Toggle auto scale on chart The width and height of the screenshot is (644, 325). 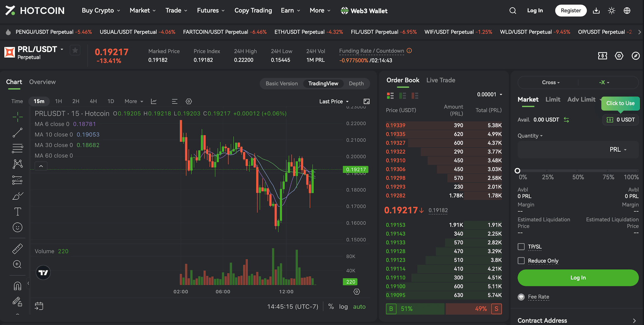click(359, 307)
